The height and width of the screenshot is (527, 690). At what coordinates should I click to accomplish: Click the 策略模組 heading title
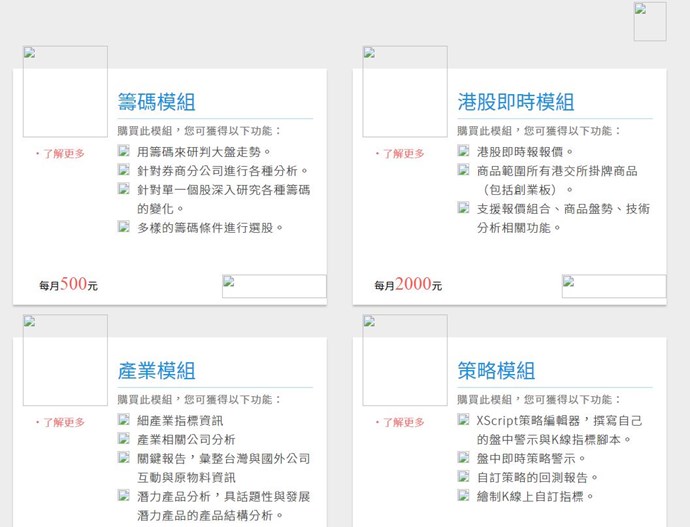coord(496,371)
